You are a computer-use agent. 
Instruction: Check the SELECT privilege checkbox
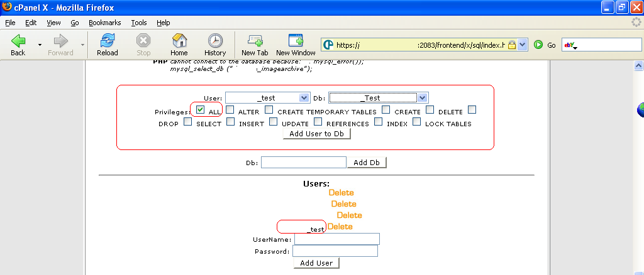click(x=187, y=121)
